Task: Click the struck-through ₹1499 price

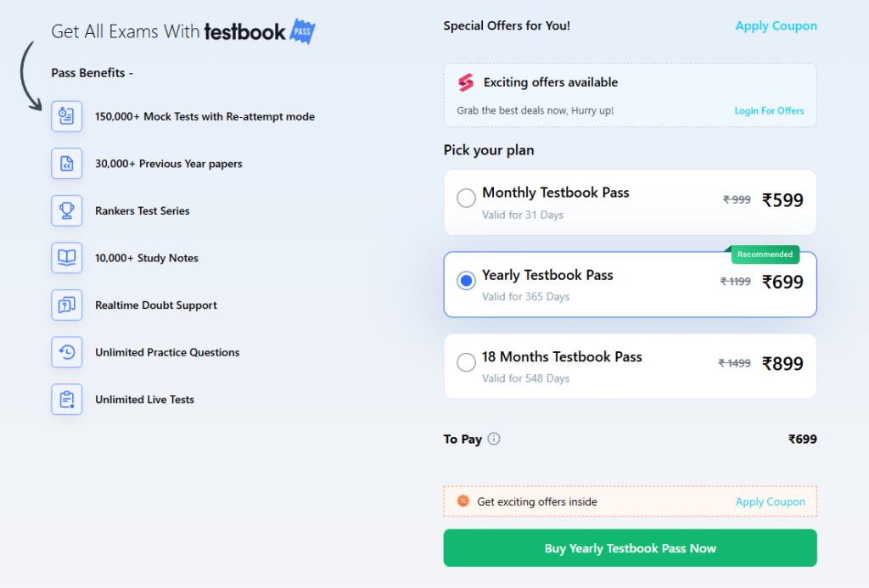Action: coord(734,363)
